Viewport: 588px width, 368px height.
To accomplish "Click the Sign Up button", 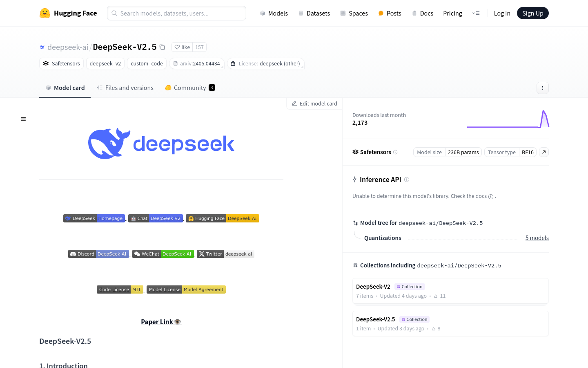I will pos(532,13).
